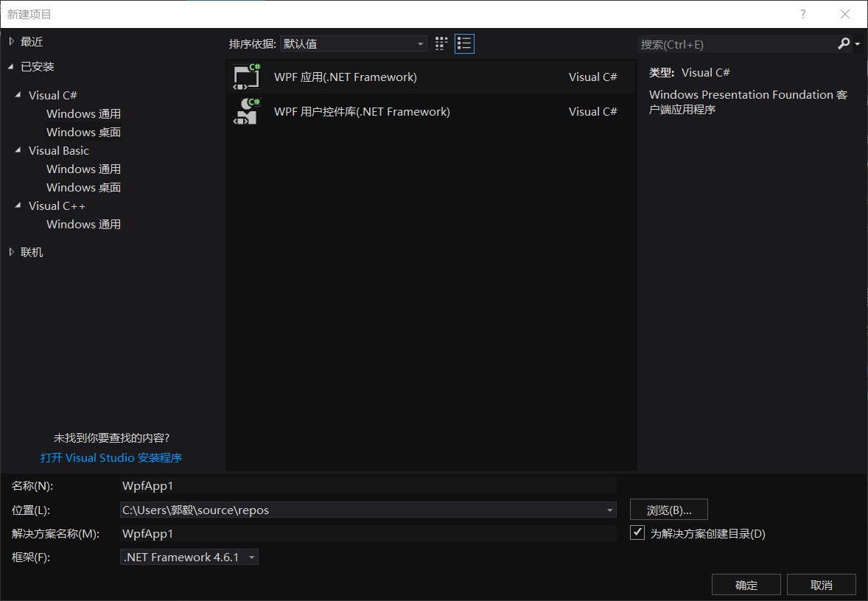Viewport: 868px width, 601px height.
Task: Click the Visual C# tree label
Action: point(52,95)
